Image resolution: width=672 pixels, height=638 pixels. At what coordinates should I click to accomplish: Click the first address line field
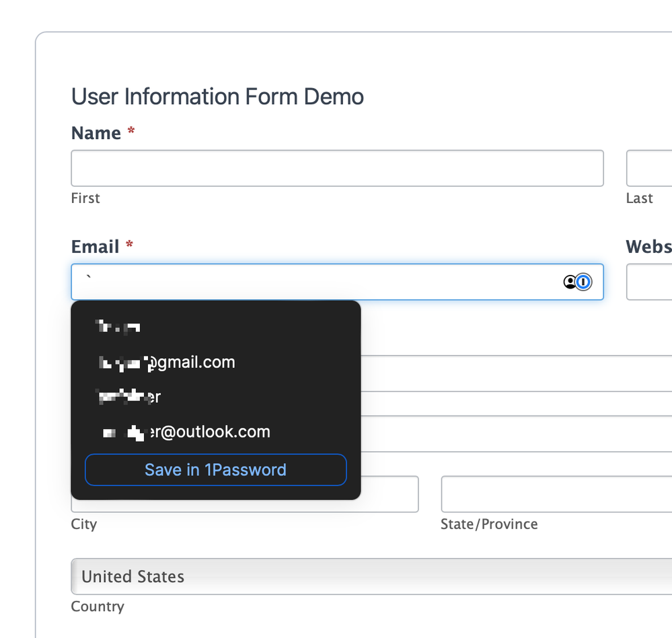[515, 373]
